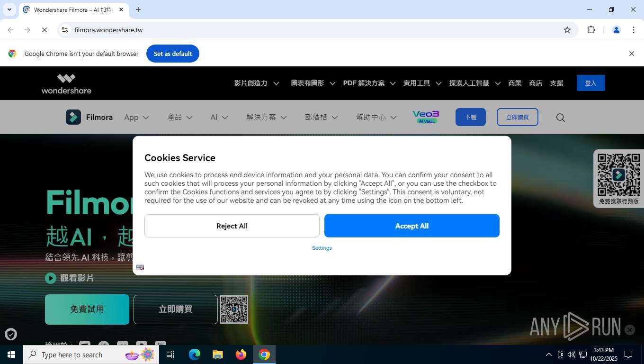Open tab search dropdown arrow

pyautogui.click(x=9, y=9)
